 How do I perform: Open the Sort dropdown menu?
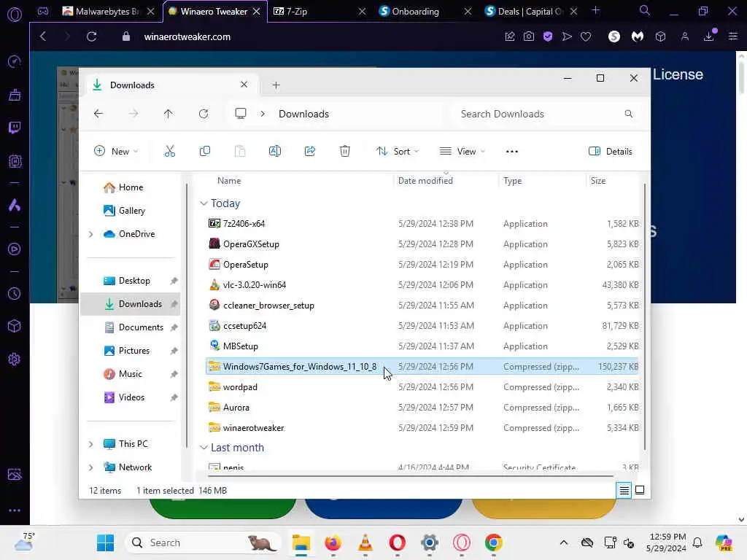tap(398, 152)
